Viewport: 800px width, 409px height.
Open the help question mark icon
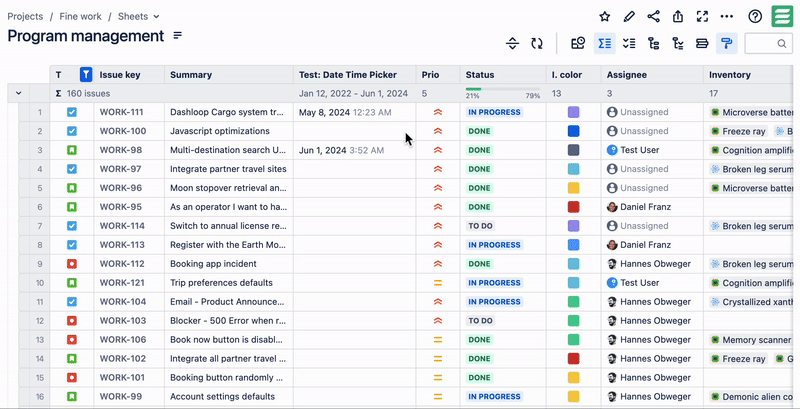coord(755,17)
